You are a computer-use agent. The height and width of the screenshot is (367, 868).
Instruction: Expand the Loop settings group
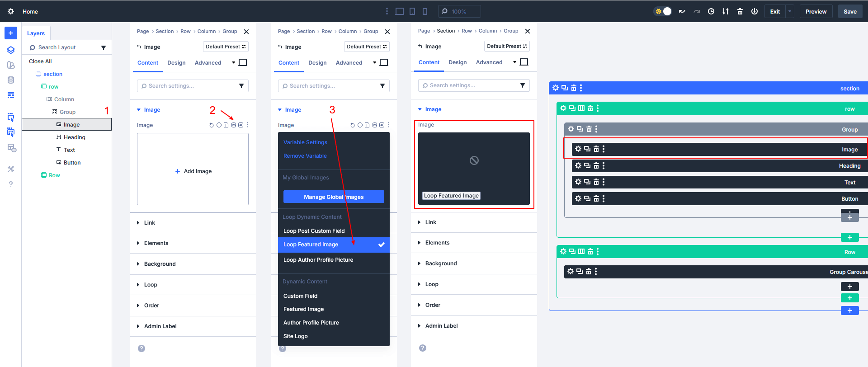coord(151,285)
